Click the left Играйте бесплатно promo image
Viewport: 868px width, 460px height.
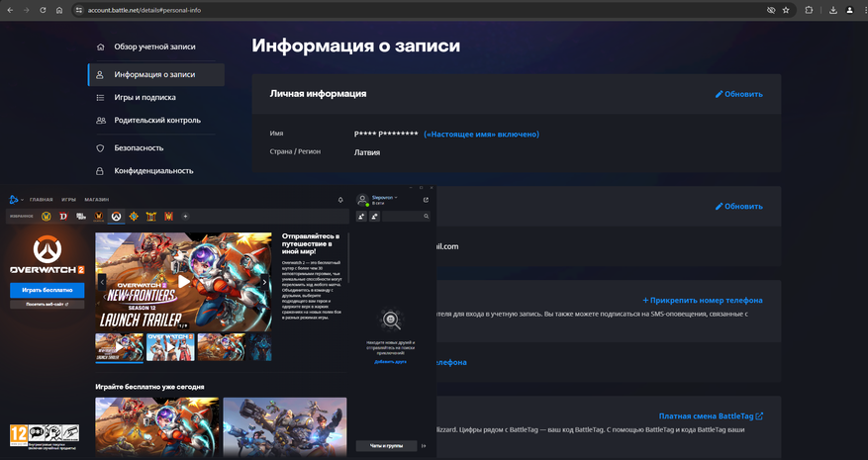[157, 426]
